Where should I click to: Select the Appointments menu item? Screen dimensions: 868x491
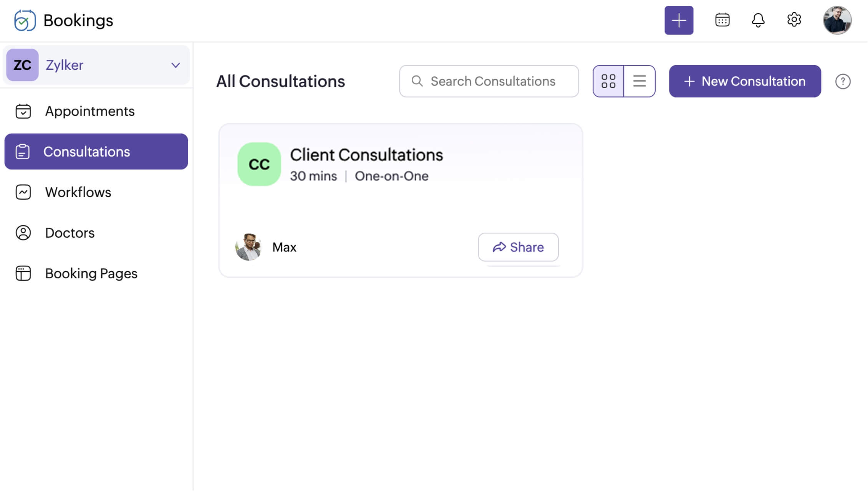[90, 111]
